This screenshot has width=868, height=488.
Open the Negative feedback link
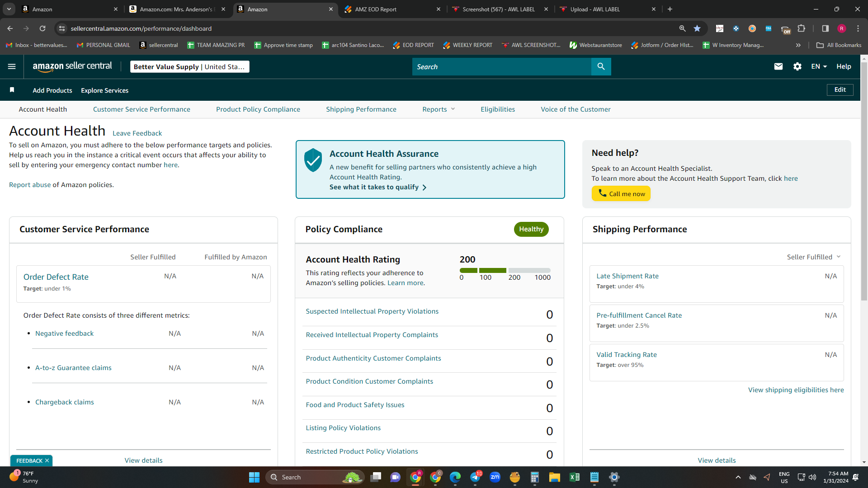pos(65,333)
